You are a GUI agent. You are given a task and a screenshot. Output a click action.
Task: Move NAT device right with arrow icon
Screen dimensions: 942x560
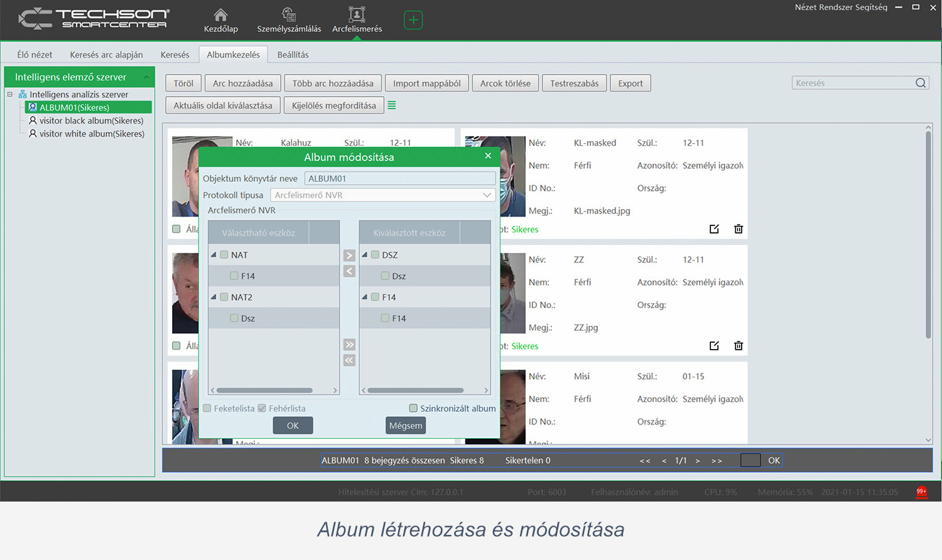(349, 255)
